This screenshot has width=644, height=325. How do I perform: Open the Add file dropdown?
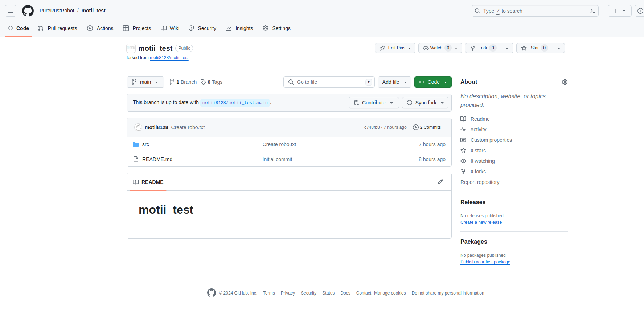coord(394,82)
